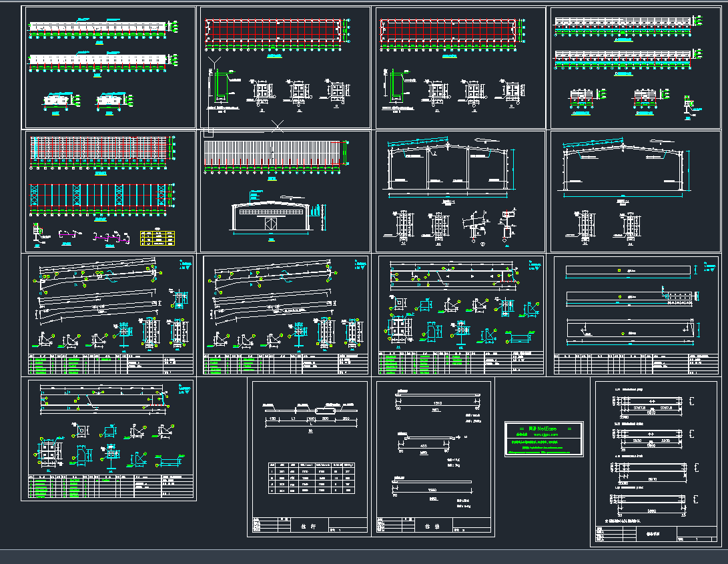Click the '5660' dimension on the channel sheet
Screen dimensions: 728x564
click(651, 511)
